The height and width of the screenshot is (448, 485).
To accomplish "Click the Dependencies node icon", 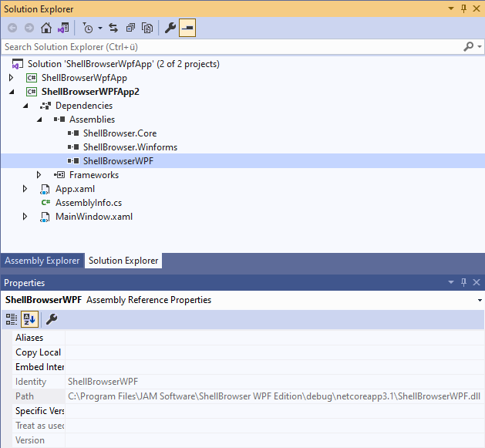I will point(45,106).
